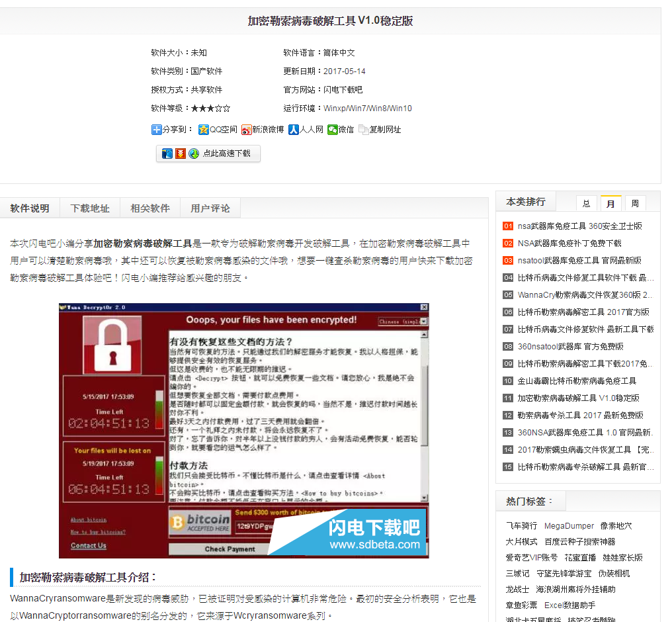This screenshot has height=622, width=672.
Task: Click the 娃娃家长版 tag
Action: coord(622,557)
